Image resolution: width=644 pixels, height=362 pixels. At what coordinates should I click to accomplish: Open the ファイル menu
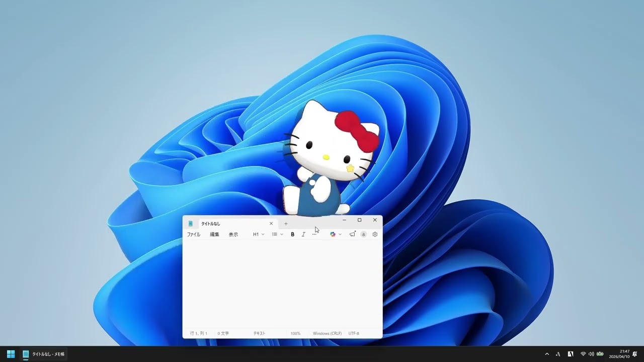194,234
